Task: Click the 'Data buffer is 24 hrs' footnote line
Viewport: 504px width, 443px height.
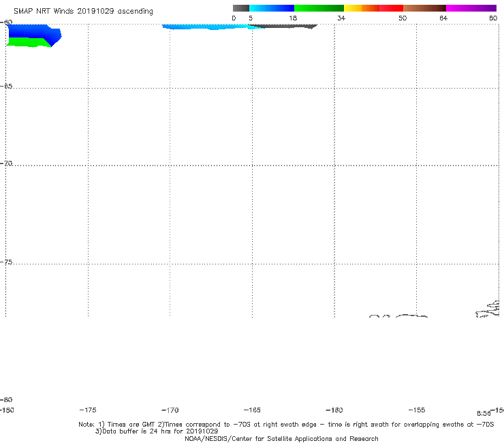Action: pyautogui.click(x=157, y=431)
